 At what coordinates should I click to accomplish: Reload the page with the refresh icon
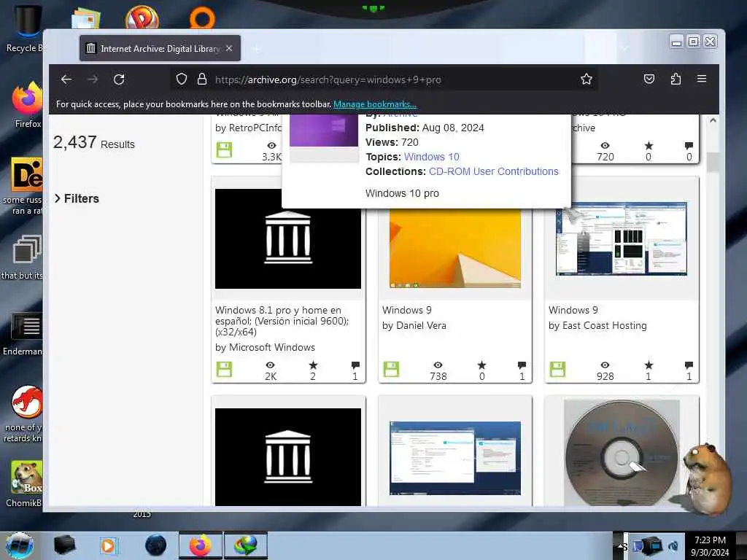(x=119, y=79)
